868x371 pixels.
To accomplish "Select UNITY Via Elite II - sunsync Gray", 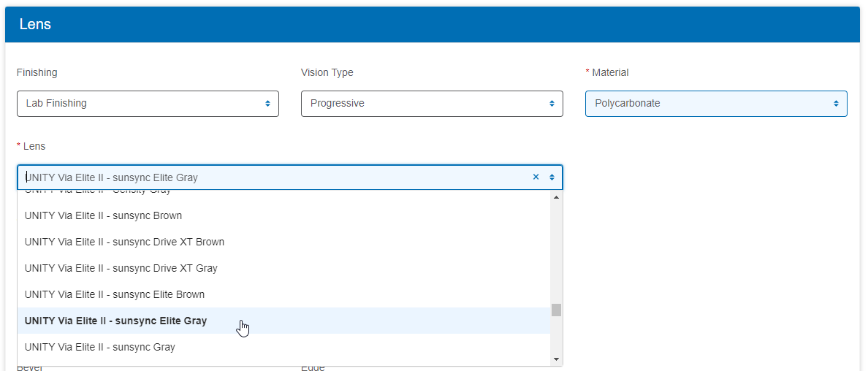I will click(100, 347).
